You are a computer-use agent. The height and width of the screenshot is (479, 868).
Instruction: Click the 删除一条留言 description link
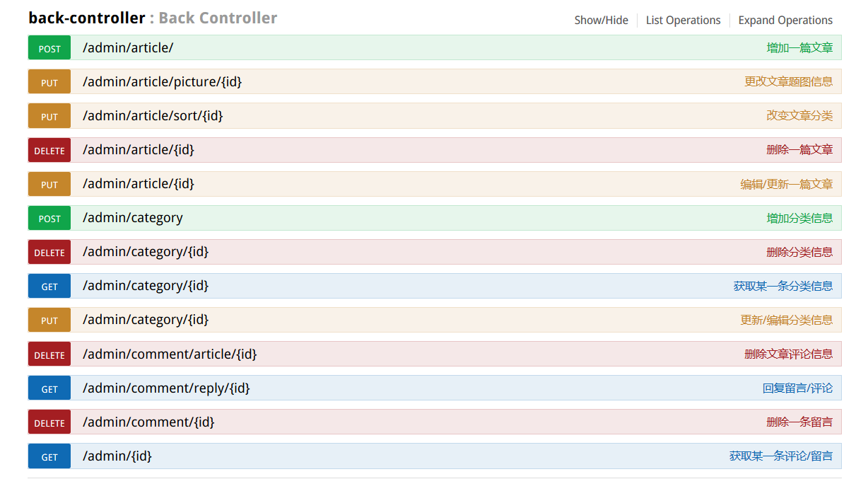(x=799, y=422)
